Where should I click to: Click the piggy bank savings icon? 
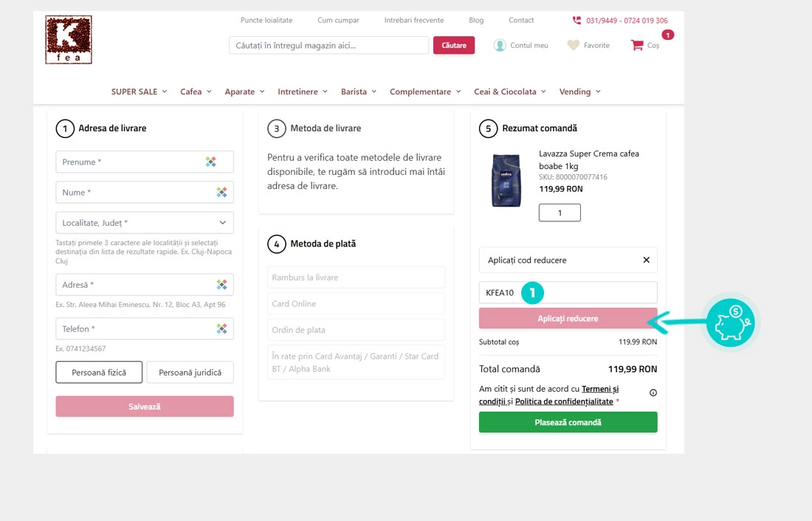[x=729, y=322]
